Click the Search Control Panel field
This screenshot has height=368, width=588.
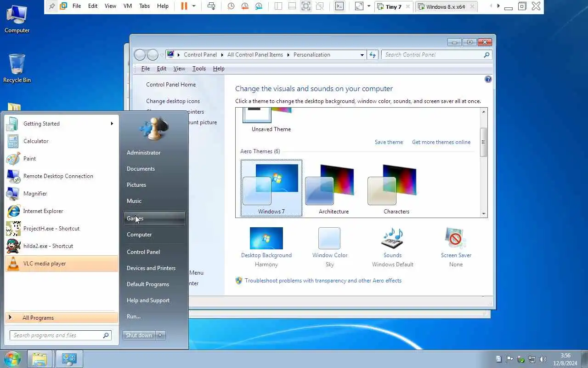click(436, 55)
